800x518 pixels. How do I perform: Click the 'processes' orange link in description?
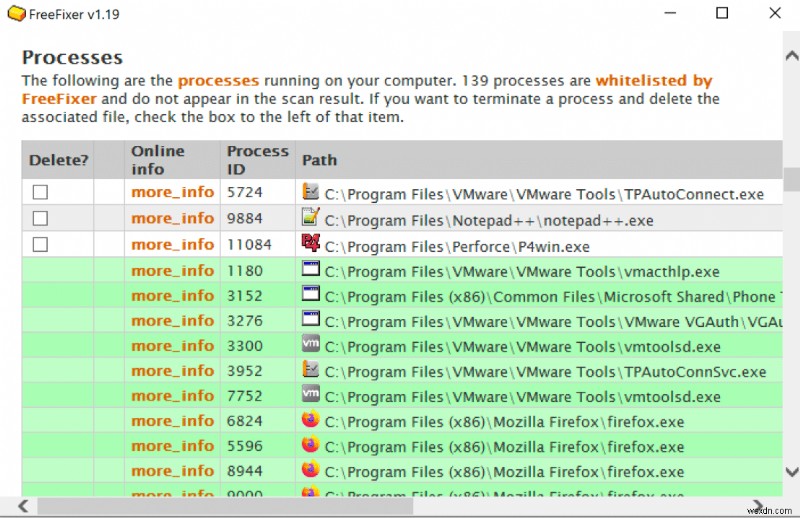218,81
